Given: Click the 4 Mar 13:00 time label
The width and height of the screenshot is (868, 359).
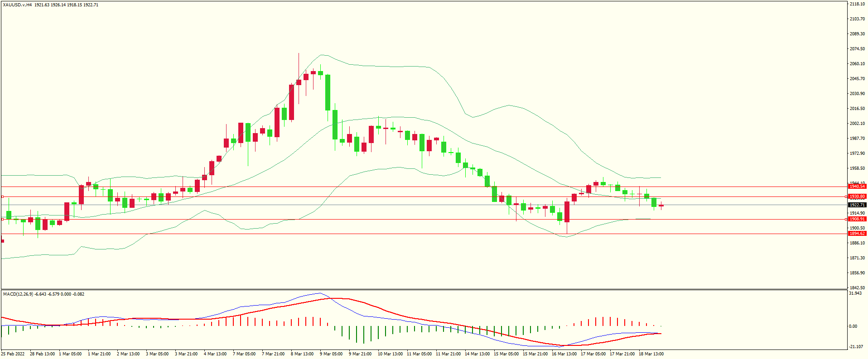Looking at the screenshot, I should pyautogui.click(x=215, y=354).
